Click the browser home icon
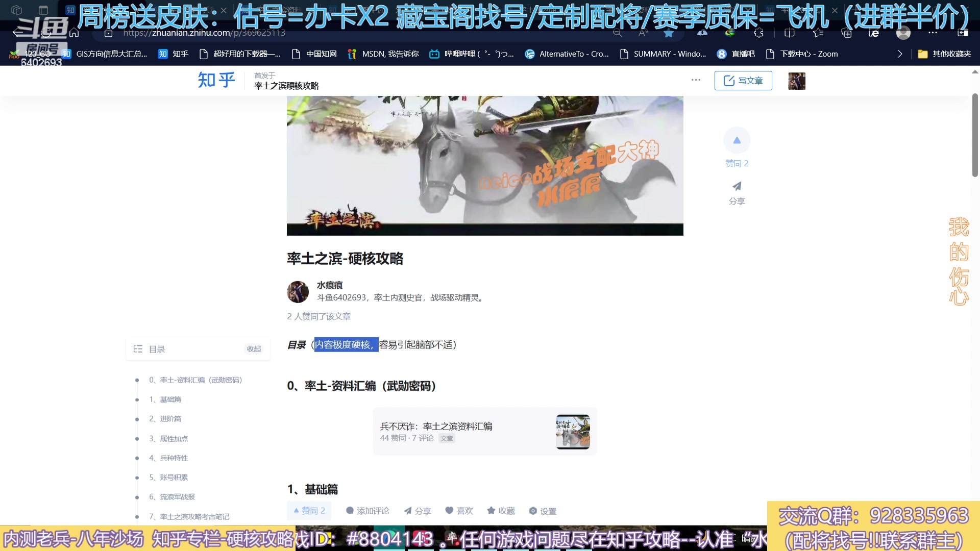Viewport: 980px width, 551px height. 75,33
